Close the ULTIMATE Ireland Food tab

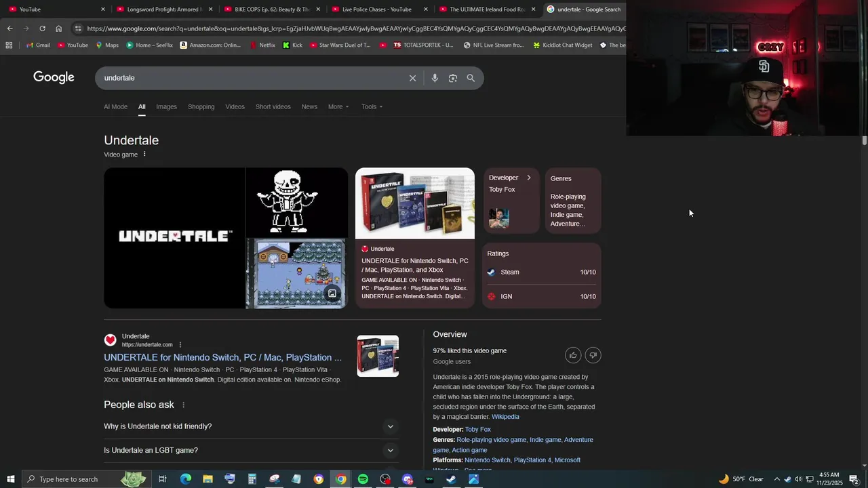(x=533, y=9)
